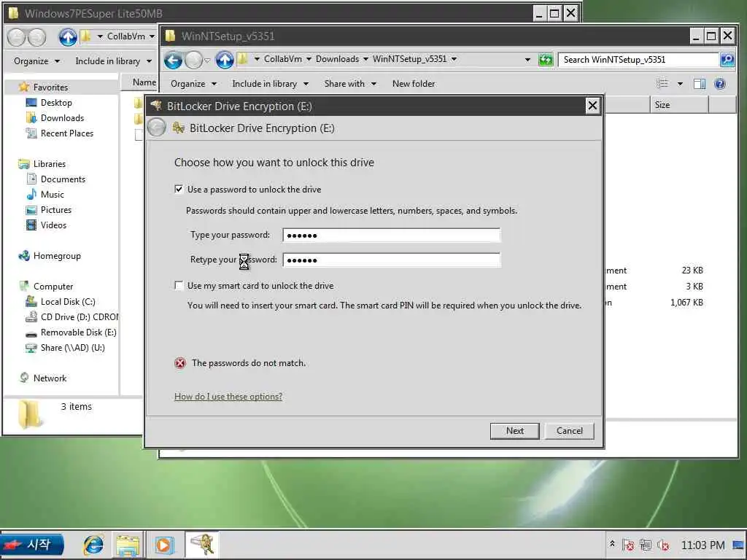This screenshot has width=747, height=560.
Task: Click the 'Type your password' field
Action: 391,235
